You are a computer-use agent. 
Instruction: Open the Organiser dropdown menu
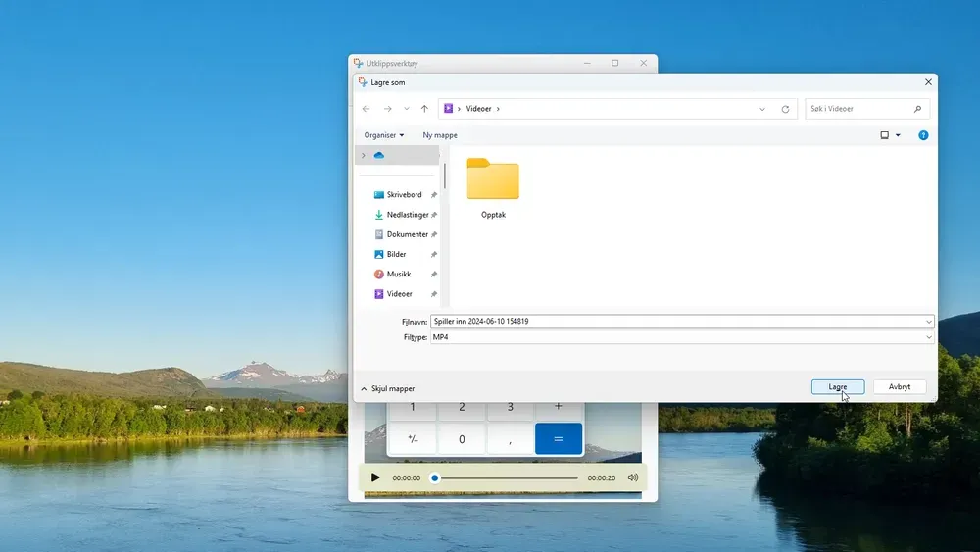(383, 135)
